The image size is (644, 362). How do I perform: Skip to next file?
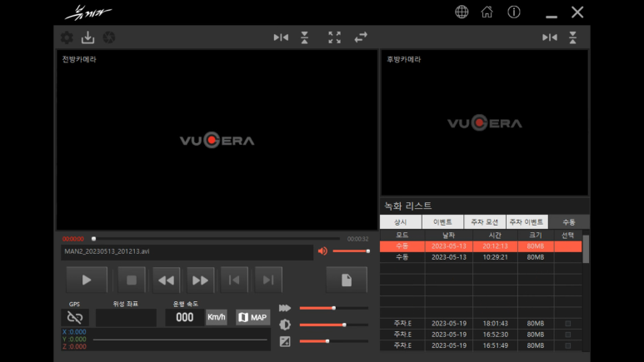point(268,280)
